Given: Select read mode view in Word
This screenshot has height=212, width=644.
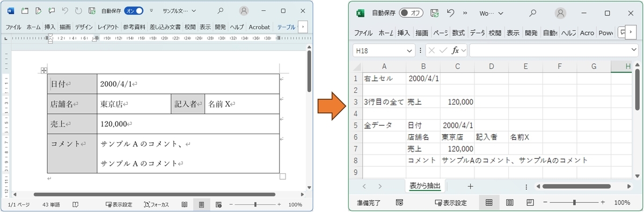Looking at the screenshot, I should pos(184,204).
